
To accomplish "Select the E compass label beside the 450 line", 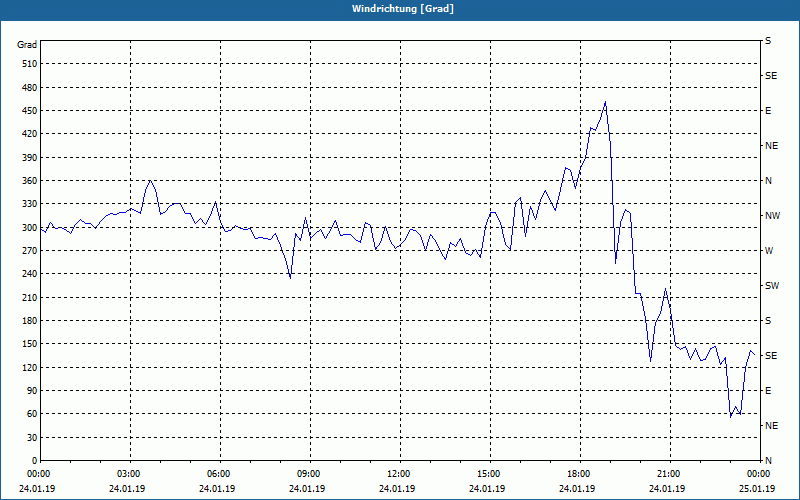I will pos(768,111).
